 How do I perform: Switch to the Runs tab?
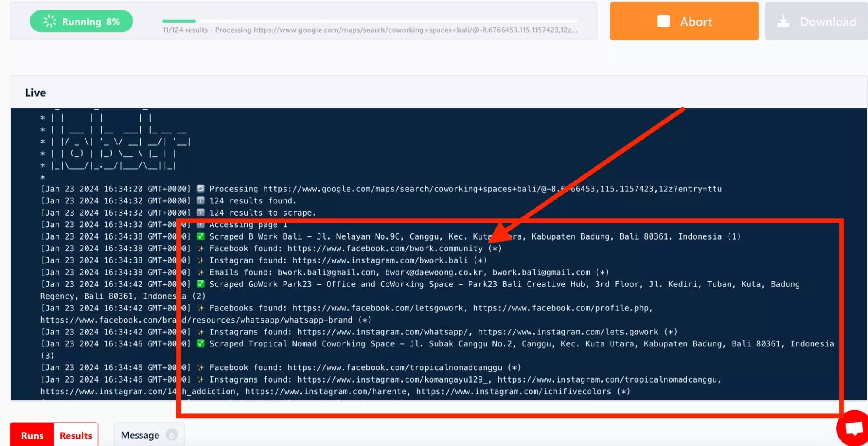click(32, 435)
